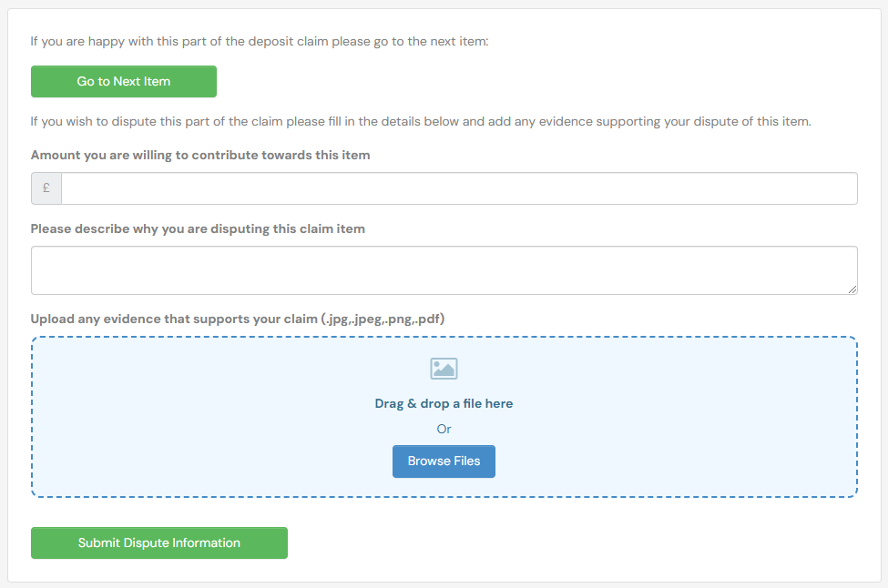Click the 'If you are happy' instruction text
The image size is (888, 588).
click(260, 42)
